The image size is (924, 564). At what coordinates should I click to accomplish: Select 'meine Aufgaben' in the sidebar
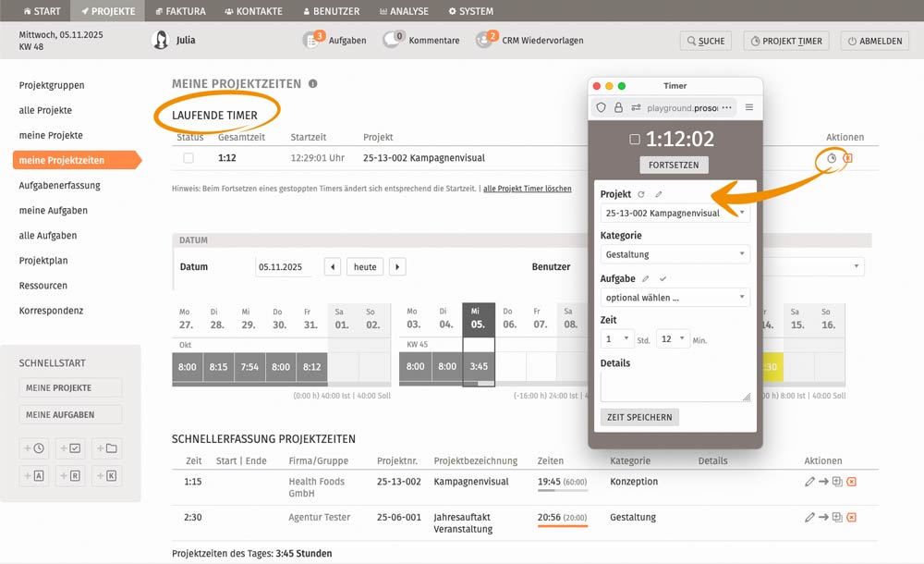tap(54, 211)
